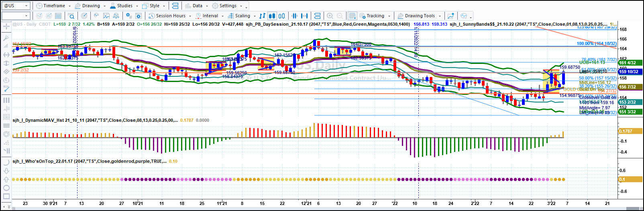Viewport: 644px width, 211px height.
Task: Click the gear with grid settings icon
Action: pos(128,16)
